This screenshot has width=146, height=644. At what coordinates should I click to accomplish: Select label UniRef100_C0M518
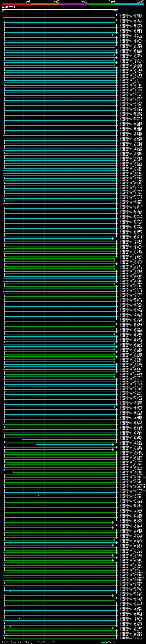tap(131, 55)
